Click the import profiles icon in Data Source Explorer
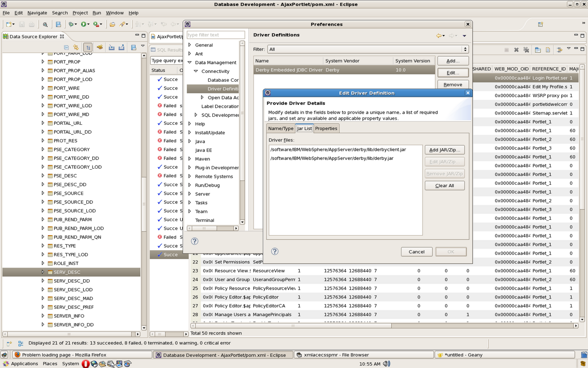The image size is (588, 368). click(x=112, y=47)
